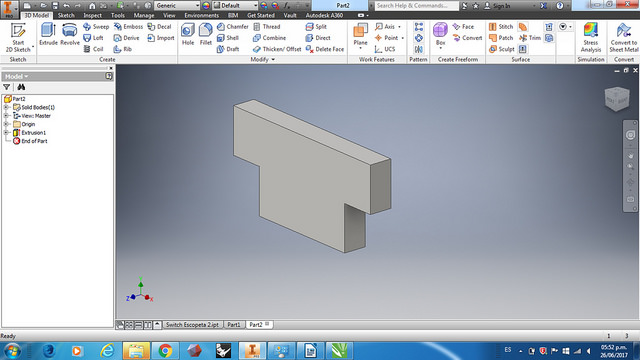Select the Sculpt surface tool
Screen dimensions: 640x360
502,49
